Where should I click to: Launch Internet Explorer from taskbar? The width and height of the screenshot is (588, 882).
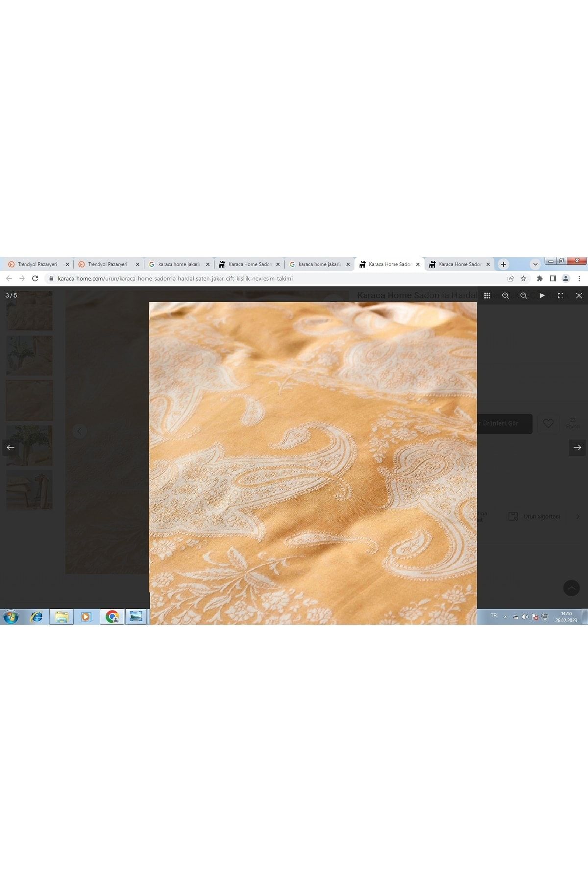pos(37,616)
